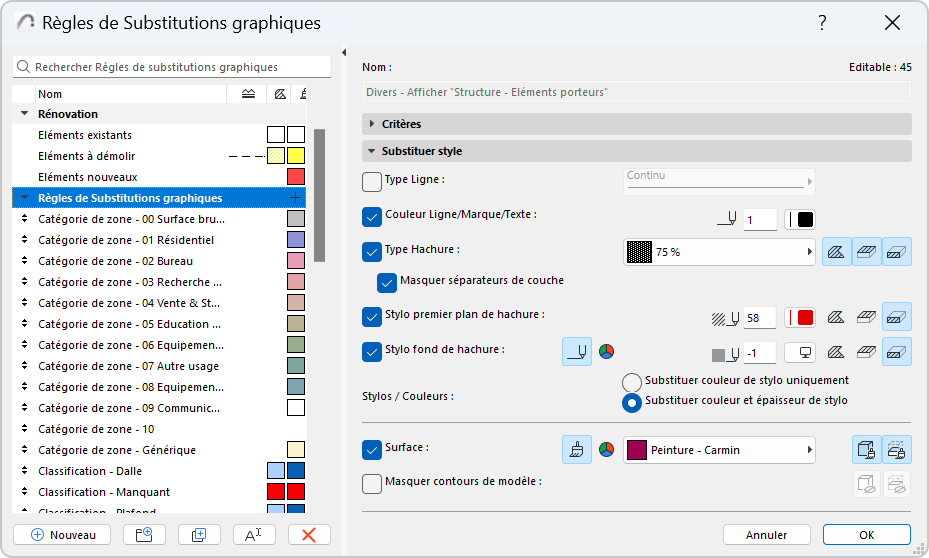Open the 75 % hatch type dropdown
The width and height of the screenshot is (929, 558).
719,252
